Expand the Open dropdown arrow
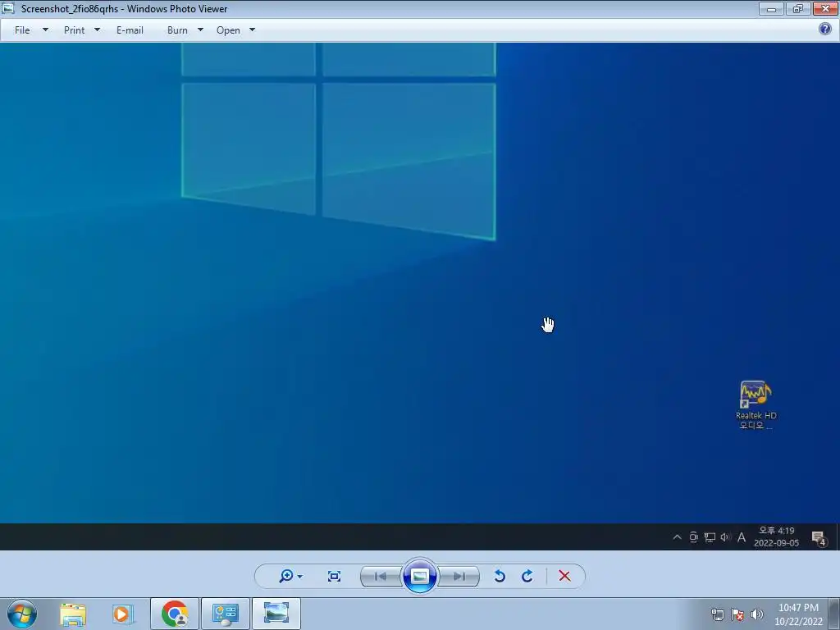The height and width of the screenshot is (630, 840). pyautogui.click(x=253, y=30)
